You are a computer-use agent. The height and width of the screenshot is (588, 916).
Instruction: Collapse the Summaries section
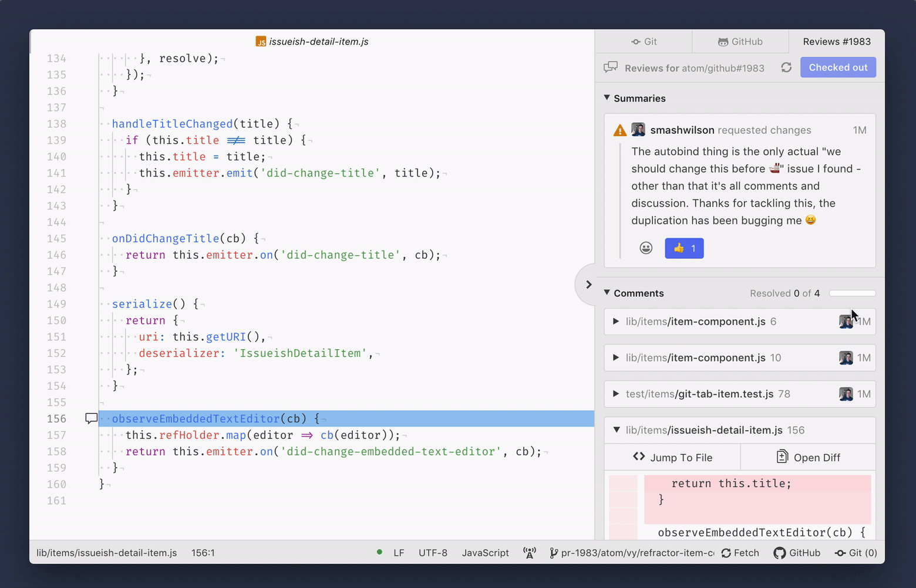coord(635,98)
